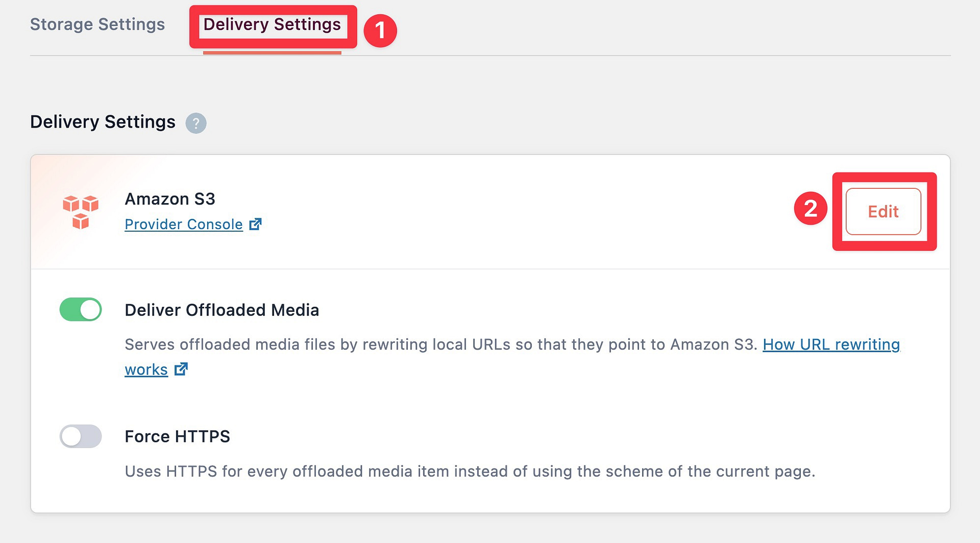Click the red numbered badge 2
The height and width of the screenshot is (543, 980).
(x=811, y=209)
